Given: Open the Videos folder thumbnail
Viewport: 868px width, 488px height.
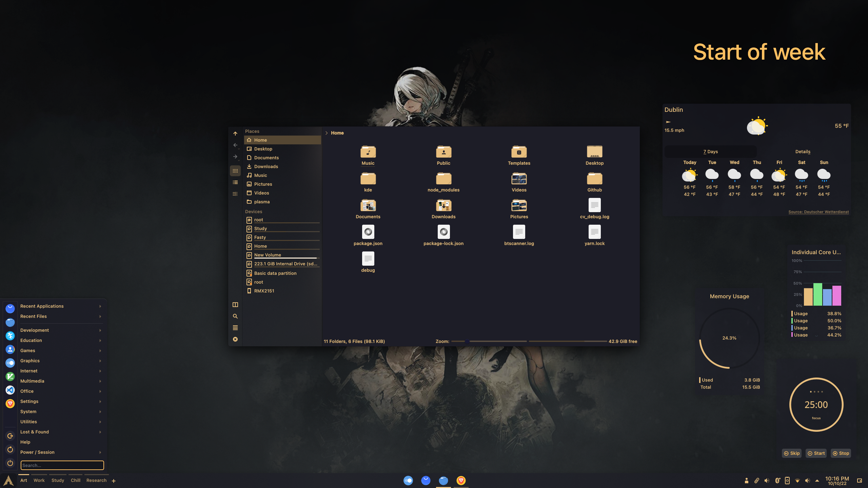Looking at the screenshot, I should pos(519,179).
